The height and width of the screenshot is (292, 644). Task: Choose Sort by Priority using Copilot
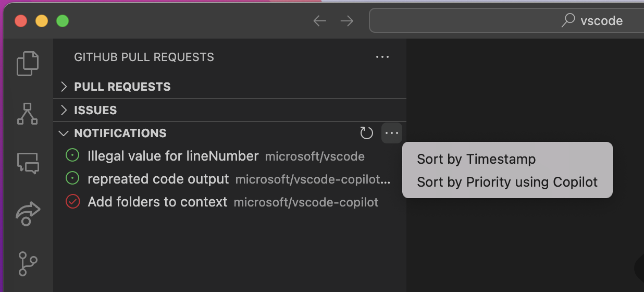[507, 182]
